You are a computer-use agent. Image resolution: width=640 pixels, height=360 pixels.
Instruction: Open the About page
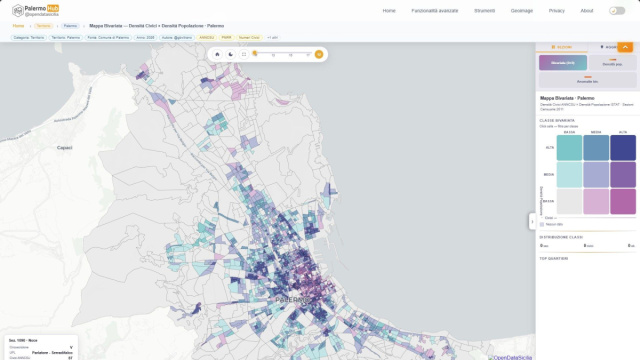587,11
